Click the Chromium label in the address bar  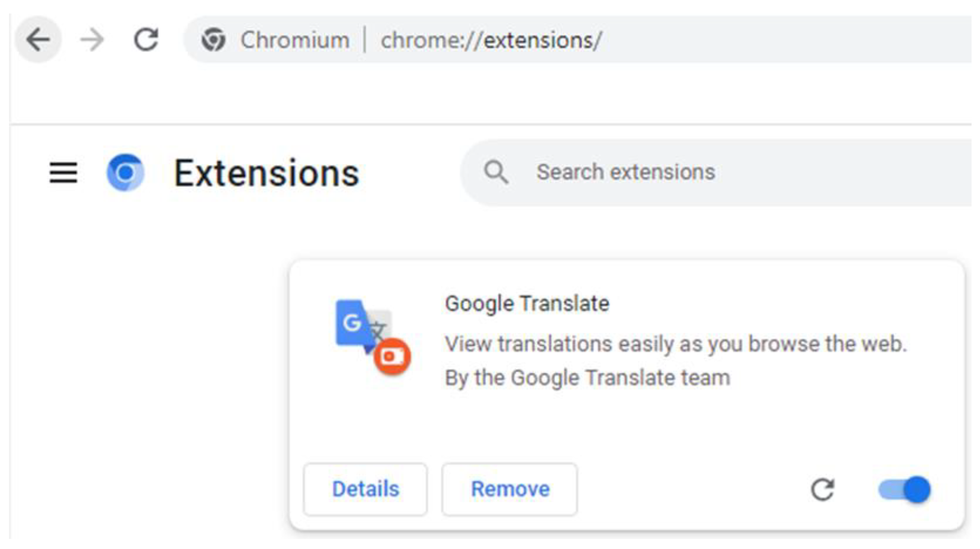point(295,40)
